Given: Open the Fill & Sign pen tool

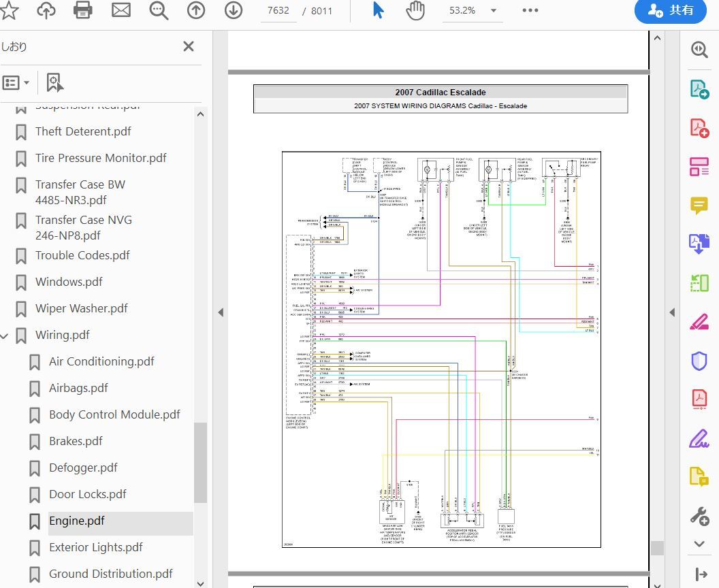Looking at the screenshot, I should [699, 438].
